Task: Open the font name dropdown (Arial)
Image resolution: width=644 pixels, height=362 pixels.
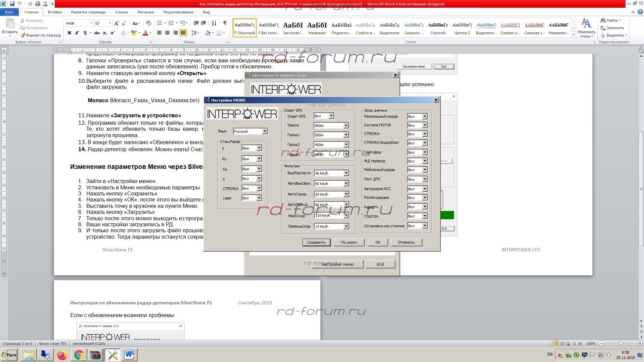Action: (92, 23)
